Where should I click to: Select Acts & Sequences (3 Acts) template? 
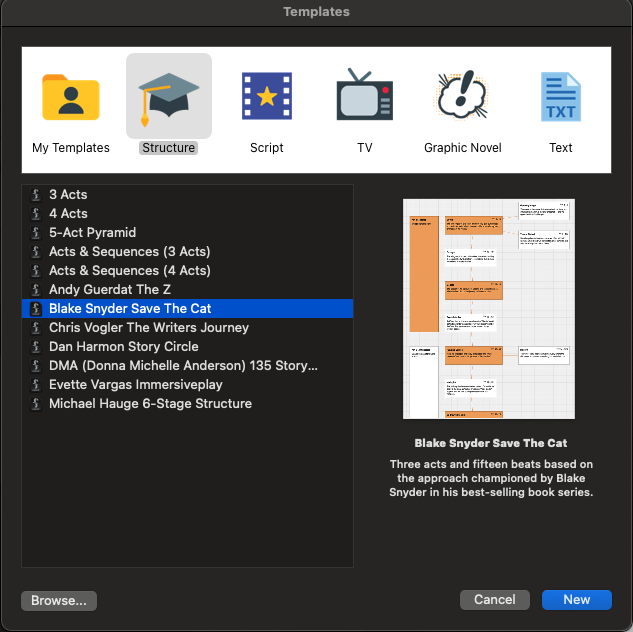(x=129, y=252)
